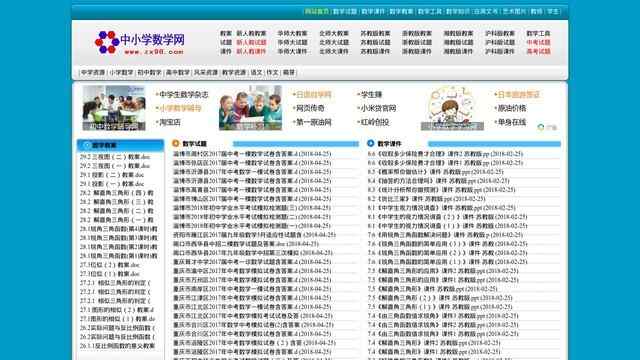
Task: Open 29.2 三视图（二）教案.doc
Action: [115, 157]
